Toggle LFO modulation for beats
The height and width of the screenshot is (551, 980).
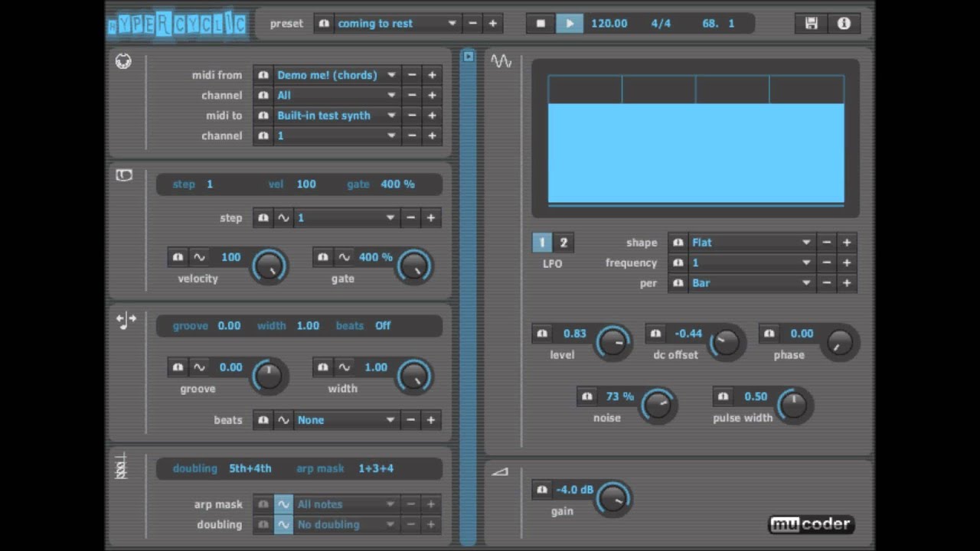[x=283, y=420]
